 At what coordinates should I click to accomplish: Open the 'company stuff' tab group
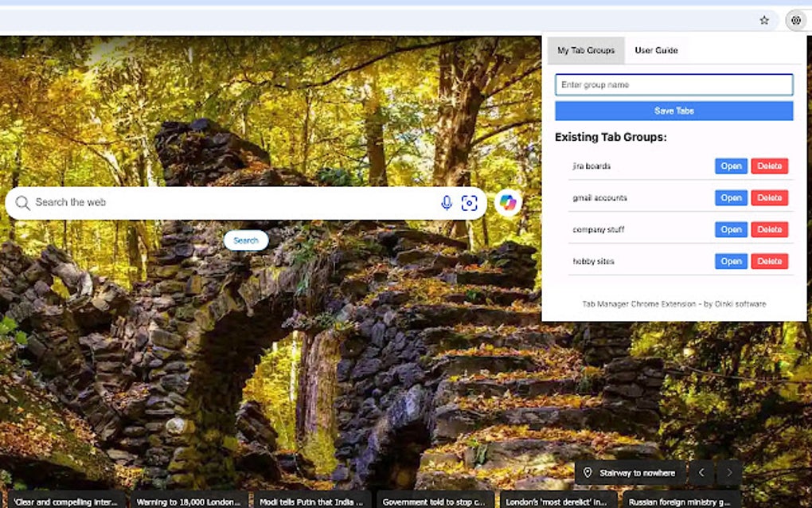pos(730,229)
